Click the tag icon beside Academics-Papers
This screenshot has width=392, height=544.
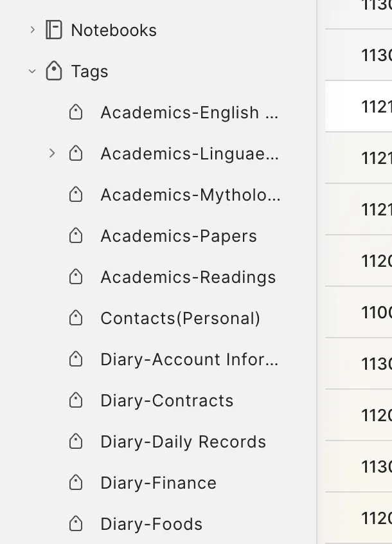[76, 236]
